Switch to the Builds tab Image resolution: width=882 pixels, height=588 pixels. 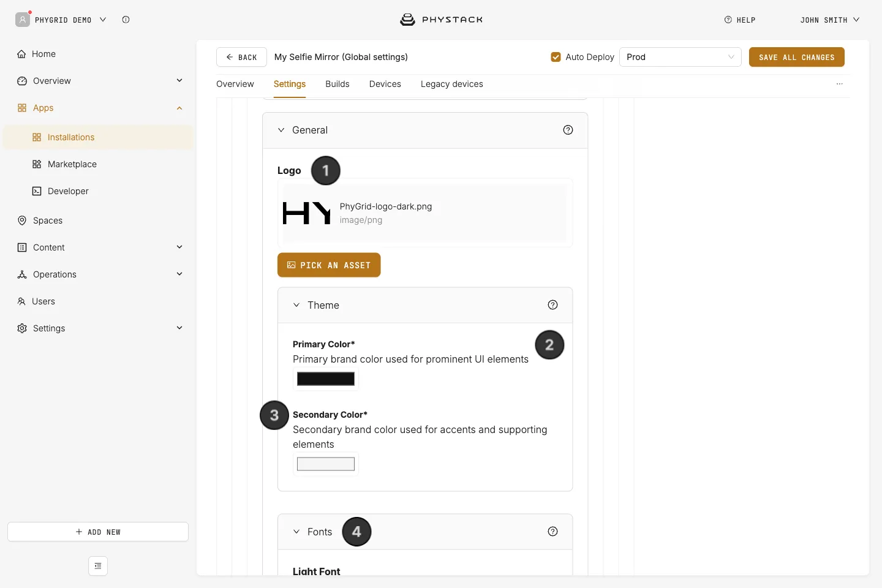[337, 84]
